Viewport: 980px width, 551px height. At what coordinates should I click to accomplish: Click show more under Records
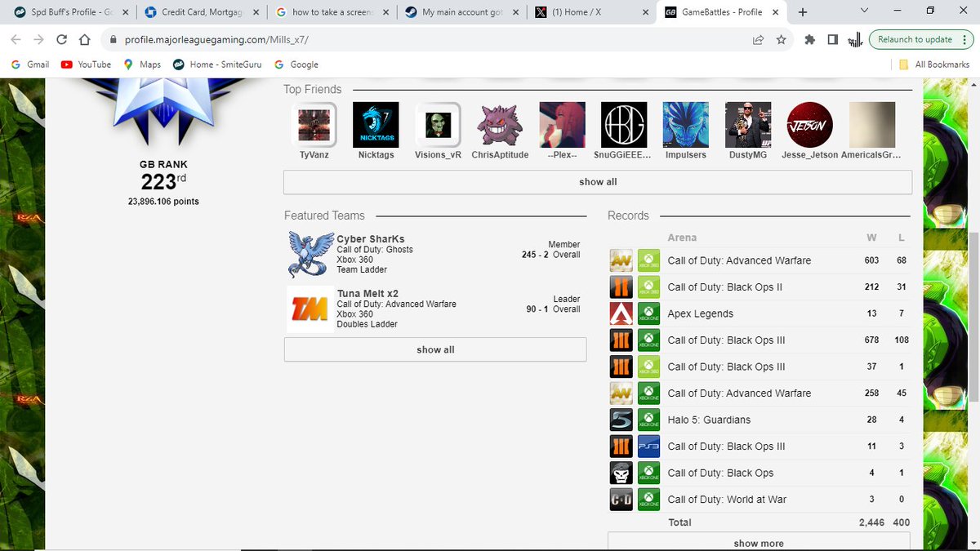[x=759, y=543]
